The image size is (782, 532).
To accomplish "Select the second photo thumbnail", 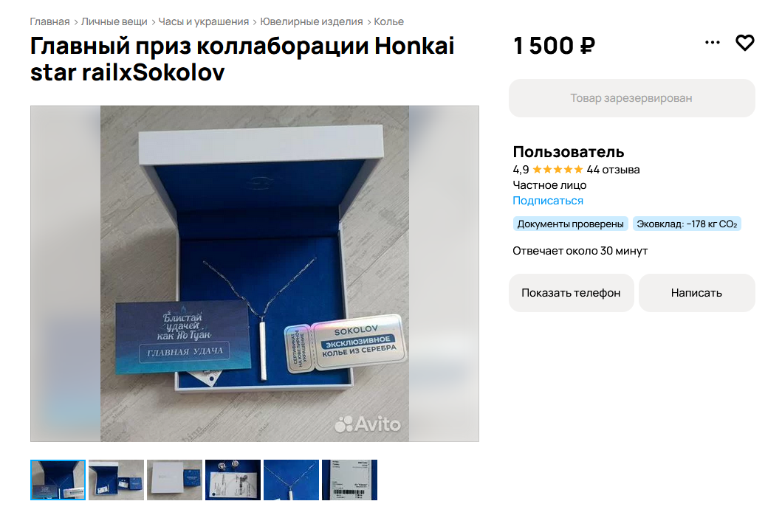I will coord(116,480).
